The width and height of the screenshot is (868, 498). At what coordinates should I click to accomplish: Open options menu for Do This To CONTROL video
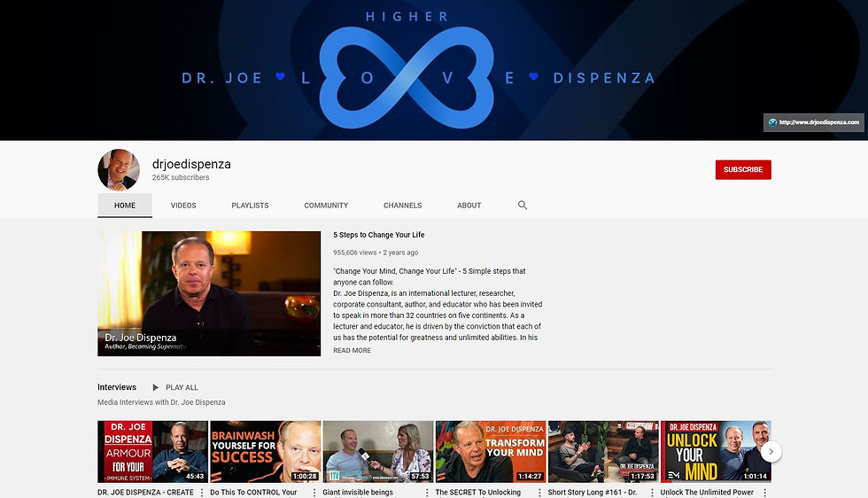click(x=314, y=493)
